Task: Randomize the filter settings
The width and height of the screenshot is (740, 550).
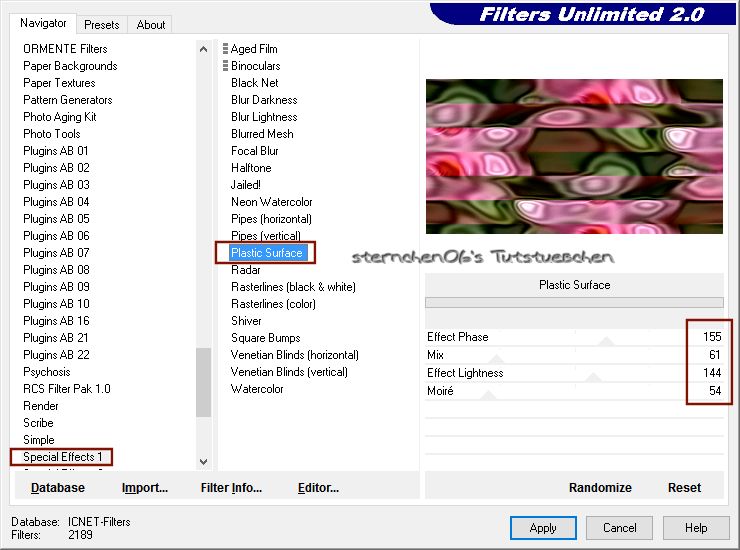Action: coord(600,488)
